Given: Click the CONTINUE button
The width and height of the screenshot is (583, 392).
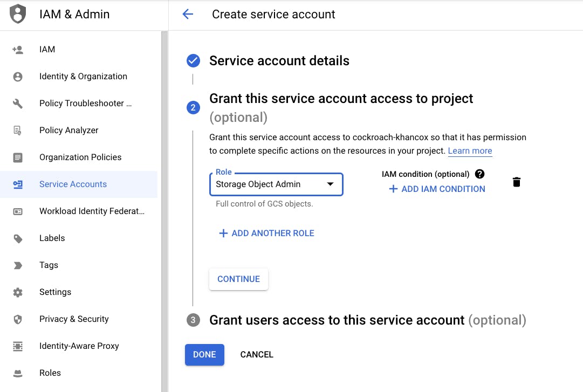Looking at the screenshot, I should 238,279.
